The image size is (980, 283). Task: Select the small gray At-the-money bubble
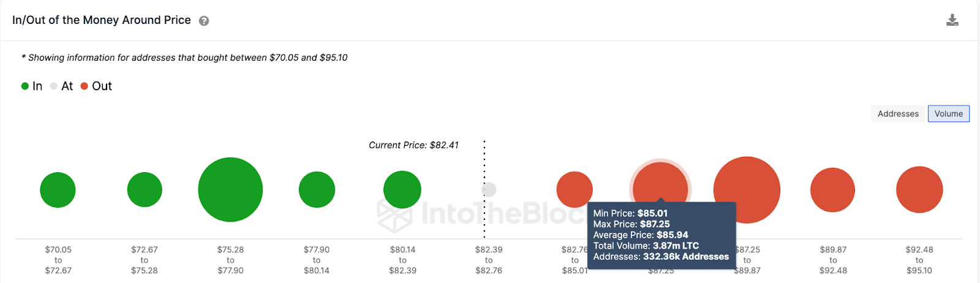click(489, 190)
